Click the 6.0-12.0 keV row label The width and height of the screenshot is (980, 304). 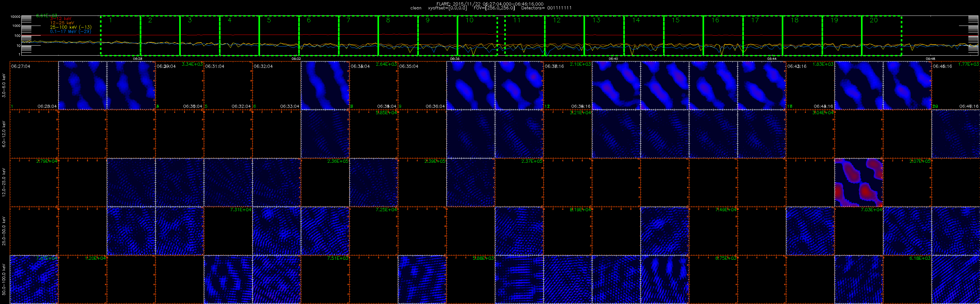4,134
